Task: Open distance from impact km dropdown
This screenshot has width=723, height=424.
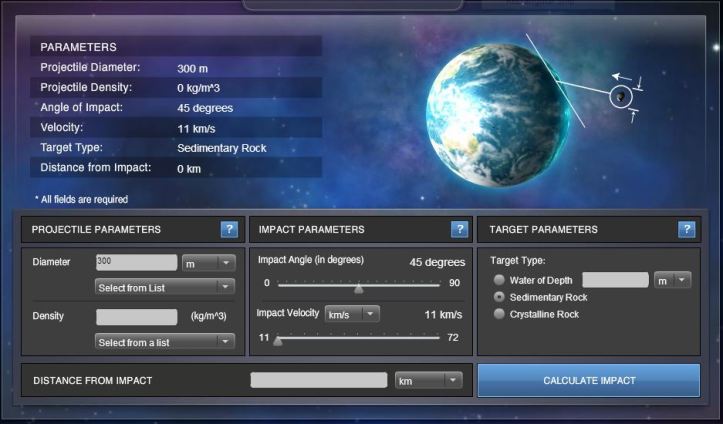Action: 428,381
